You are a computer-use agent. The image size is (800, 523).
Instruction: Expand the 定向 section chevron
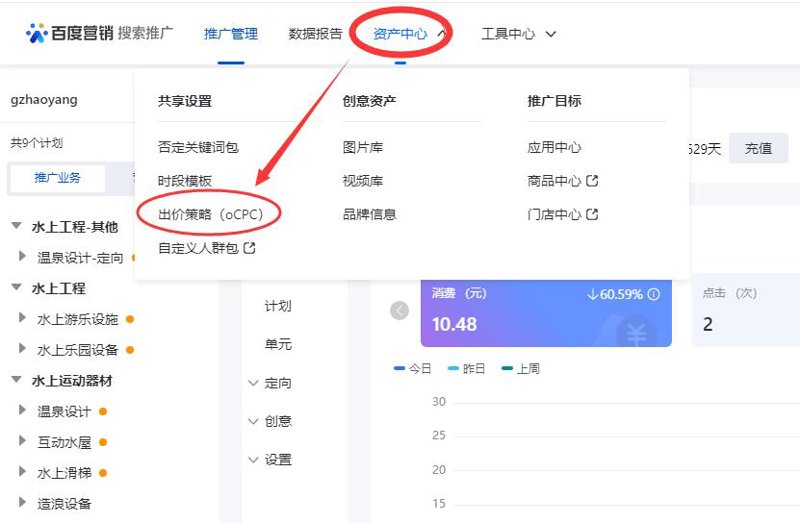(x=253, y=383)
